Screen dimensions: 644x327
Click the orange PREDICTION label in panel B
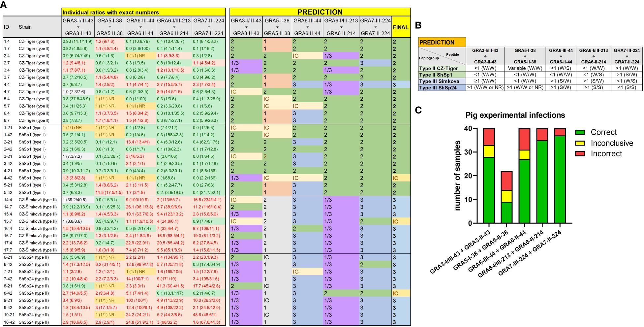tap(442, 42)
